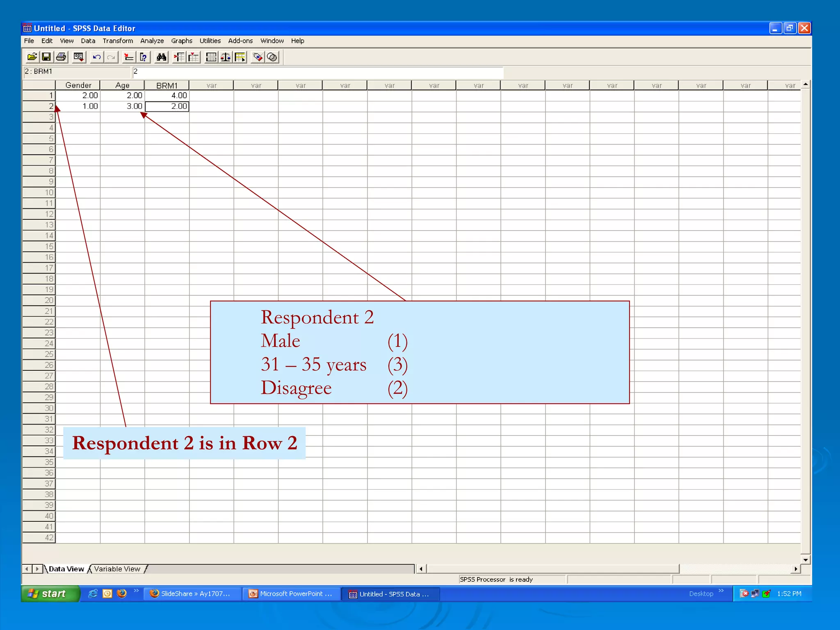This screenshot has height=630, width=840.
Task: Toggle the Value Labels tag icon
Action: tap(258, 57)
